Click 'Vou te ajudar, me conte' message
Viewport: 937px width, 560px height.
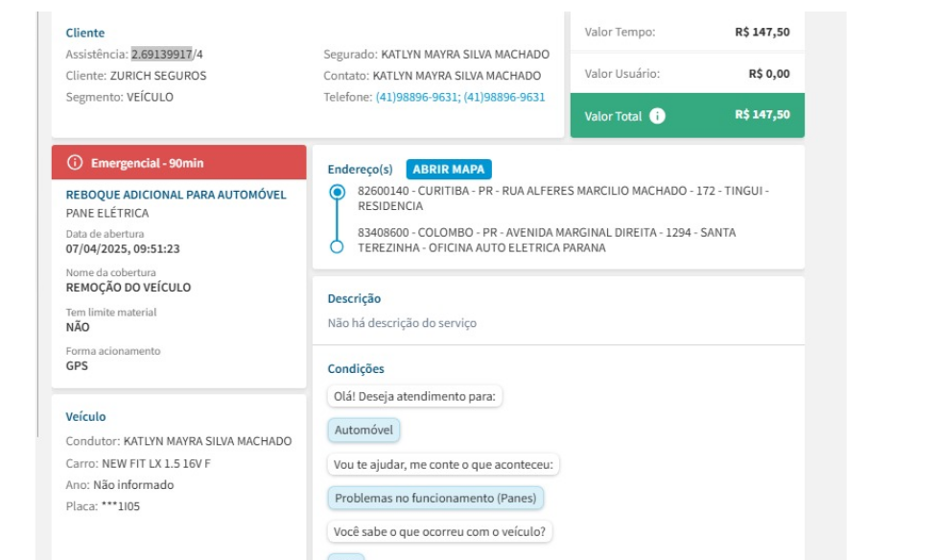click(x=443, y=464)
